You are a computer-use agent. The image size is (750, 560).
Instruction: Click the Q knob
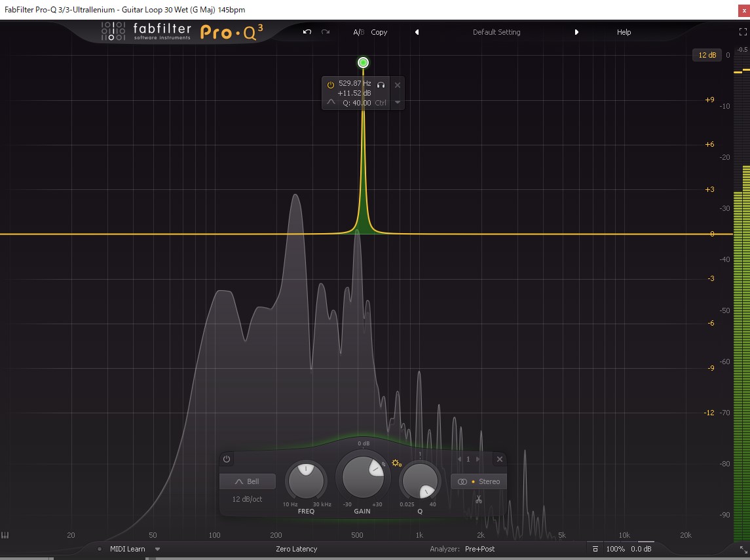pos(420,481)
